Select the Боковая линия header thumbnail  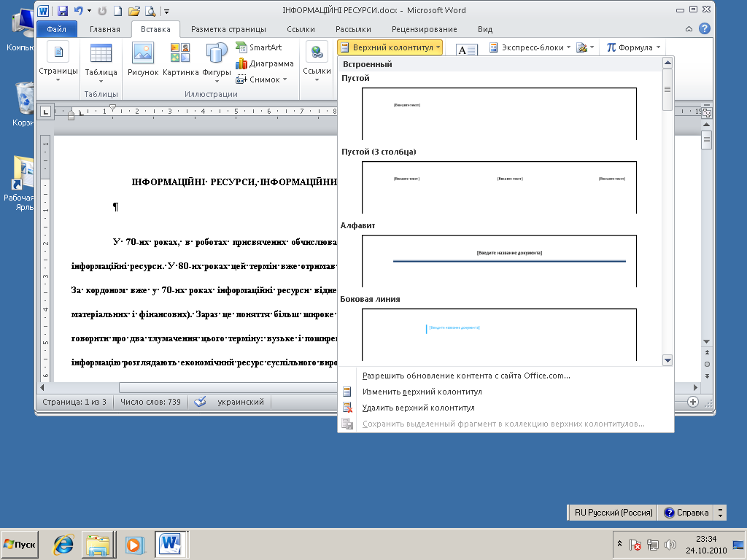[x=499, y=334]
